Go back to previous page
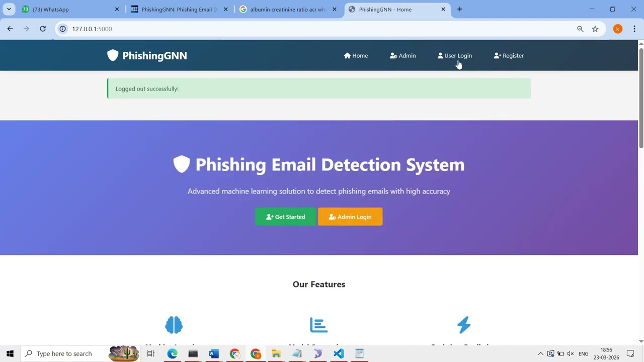 click(10, 29)
